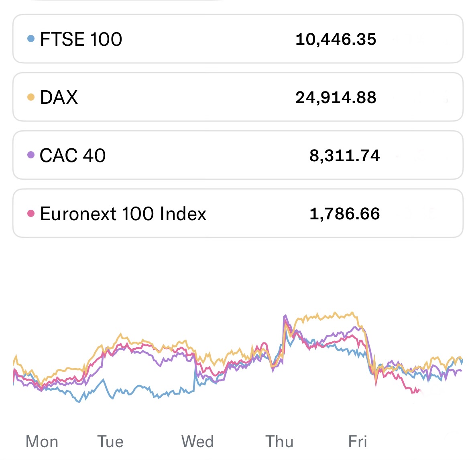
Task: Open the FTSE 100 index name
Action: tap(81, 39)
